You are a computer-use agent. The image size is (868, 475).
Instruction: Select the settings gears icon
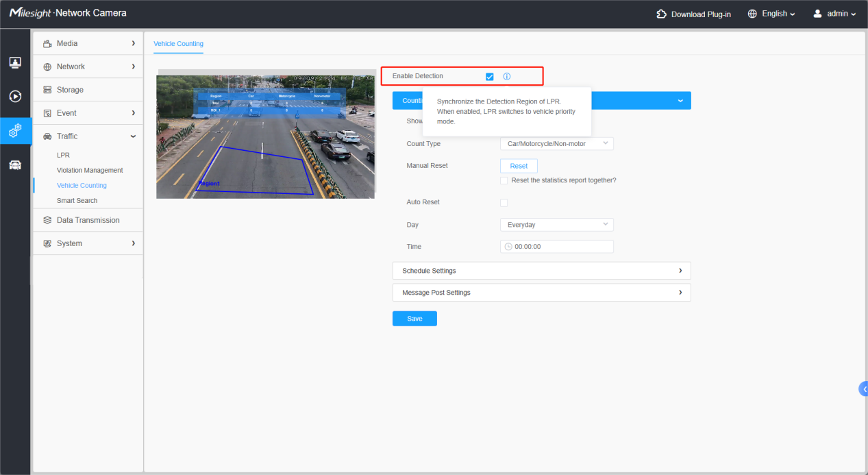click(15, 130)
